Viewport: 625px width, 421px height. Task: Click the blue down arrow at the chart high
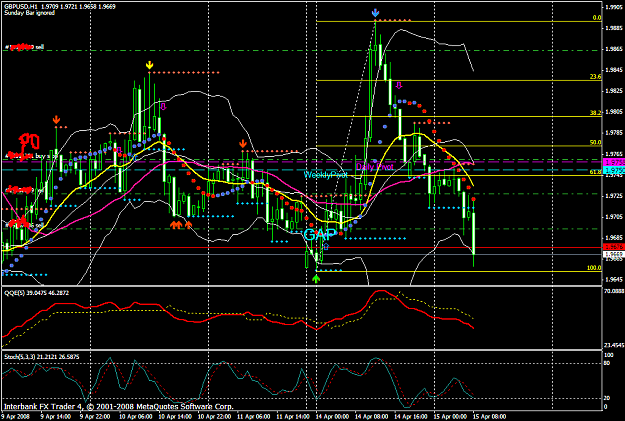[x=375, y=13]
